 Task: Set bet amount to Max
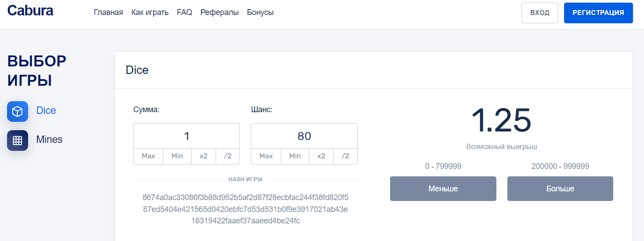(148, 156)
